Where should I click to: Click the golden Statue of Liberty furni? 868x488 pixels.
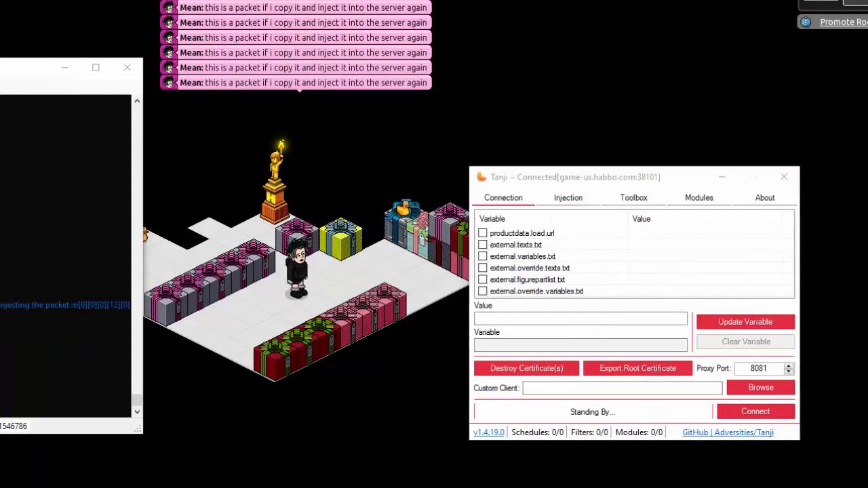(275, 182)
